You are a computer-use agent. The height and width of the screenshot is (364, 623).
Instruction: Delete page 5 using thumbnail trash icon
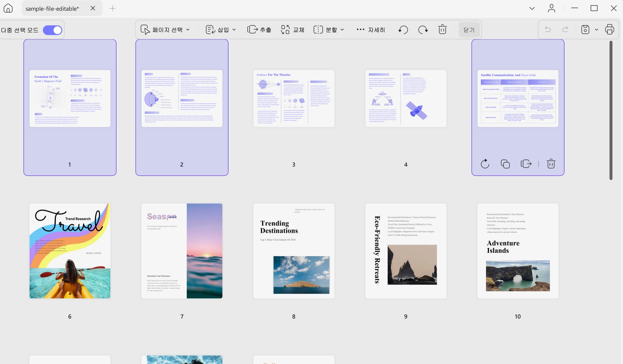(x=551, y=164)
